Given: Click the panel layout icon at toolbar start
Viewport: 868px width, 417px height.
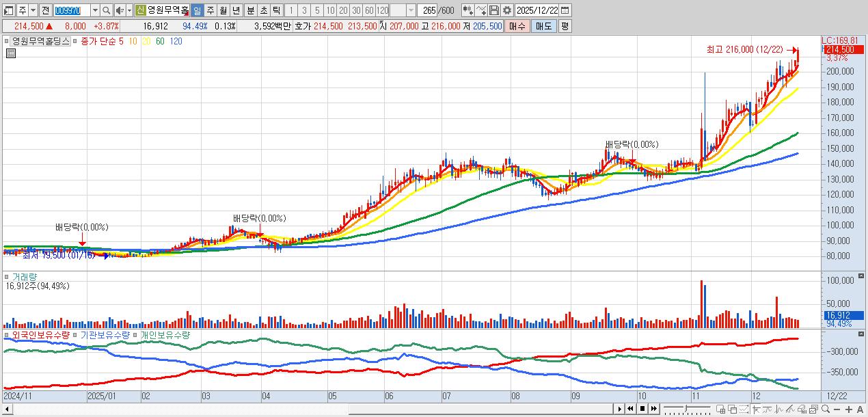Looking at the screenshot, I should pyautogui.click(x=8, y=10).
